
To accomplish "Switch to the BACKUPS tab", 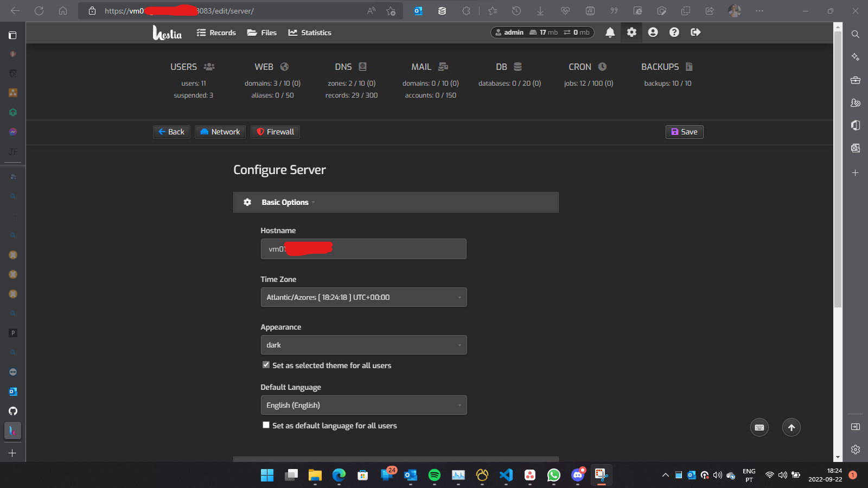I will (x=667, y=67).
